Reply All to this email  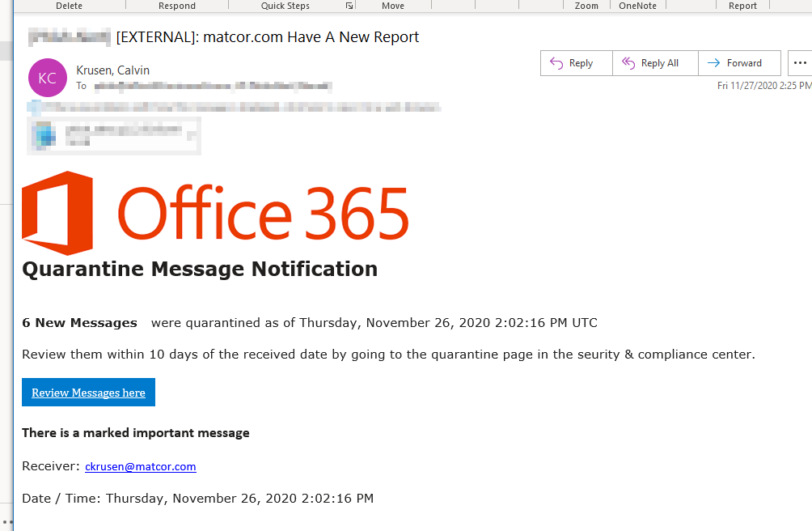[x=651, y=63]
